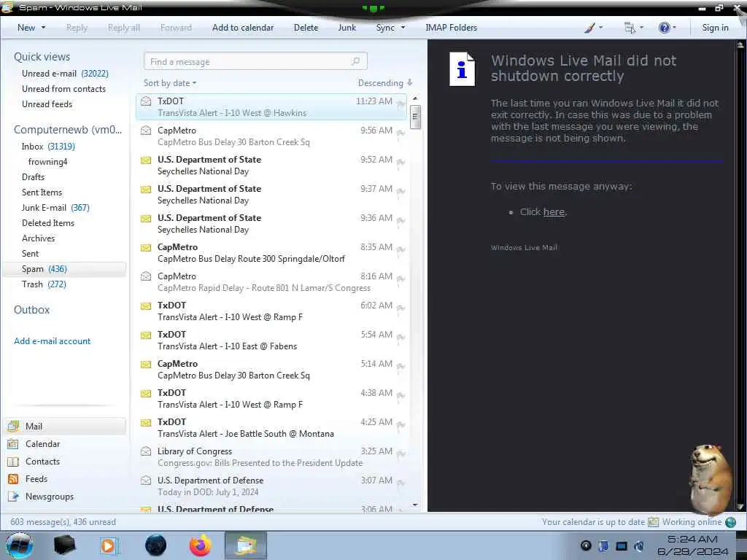The width and height of the screenshot is (747, 560).
Task: Click the Windows Live Mail taskbar button
Action: 245,545
